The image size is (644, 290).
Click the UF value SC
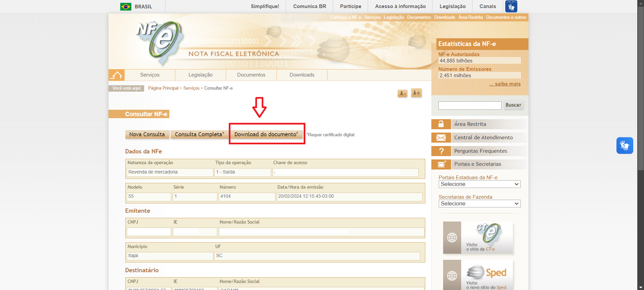pos(317,256)
